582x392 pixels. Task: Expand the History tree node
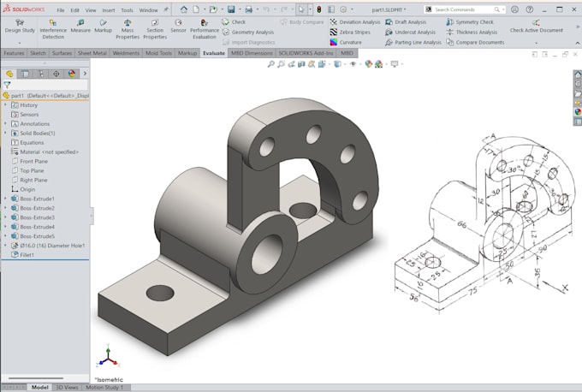5,105
